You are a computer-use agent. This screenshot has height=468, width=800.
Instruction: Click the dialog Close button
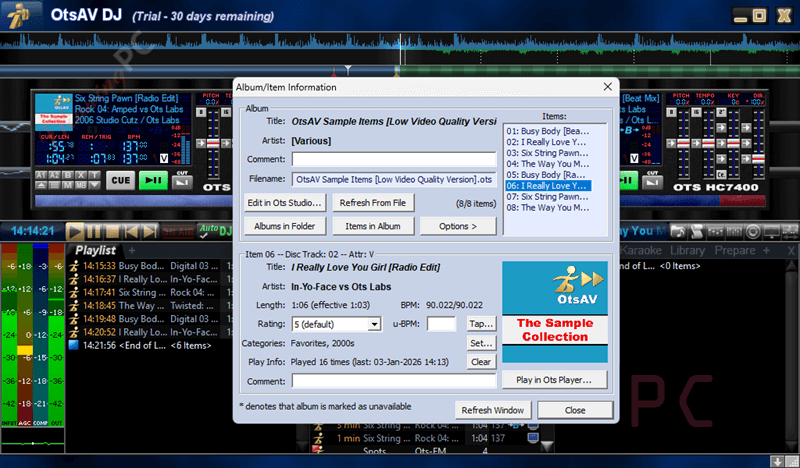(575, 410)
